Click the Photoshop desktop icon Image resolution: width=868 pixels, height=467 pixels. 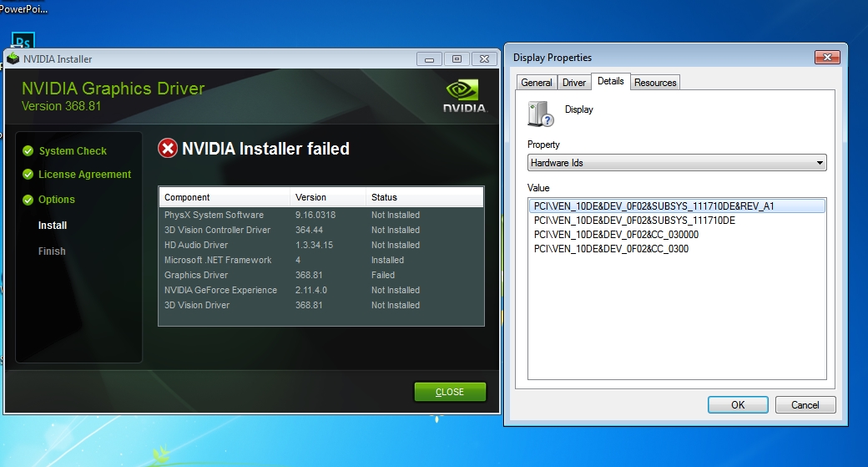coord(23,40)
